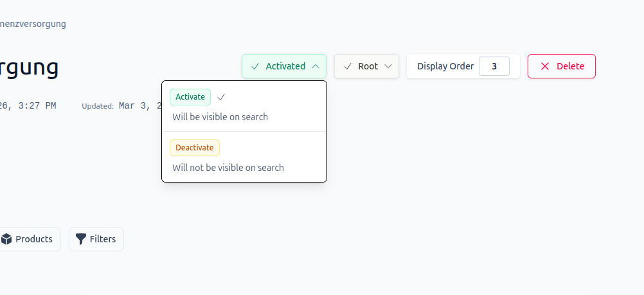
Task: Select the Activate option badge
Action: (190, 97)
